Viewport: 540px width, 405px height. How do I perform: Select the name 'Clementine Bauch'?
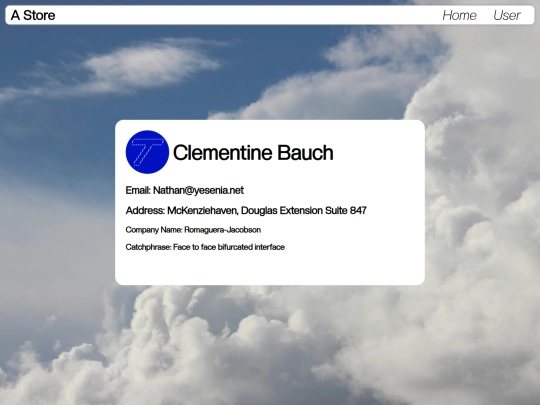coord(253,153)
